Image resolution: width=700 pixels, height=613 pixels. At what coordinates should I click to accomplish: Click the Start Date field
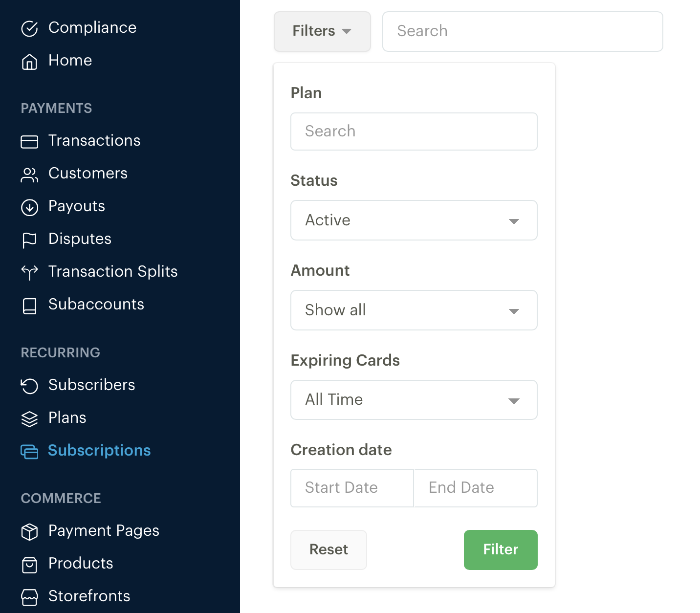tap(352, 488)
